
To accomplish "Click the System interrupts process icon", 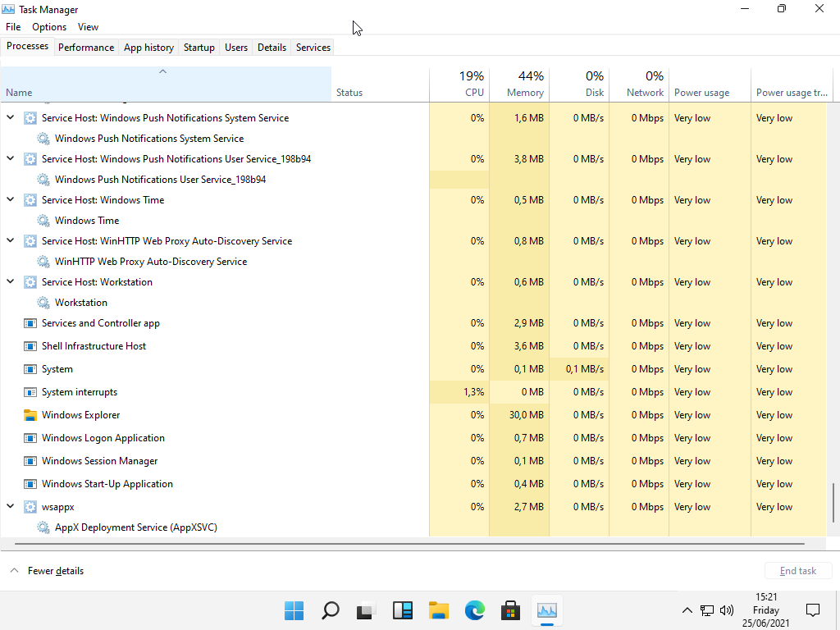I will 30,392.
